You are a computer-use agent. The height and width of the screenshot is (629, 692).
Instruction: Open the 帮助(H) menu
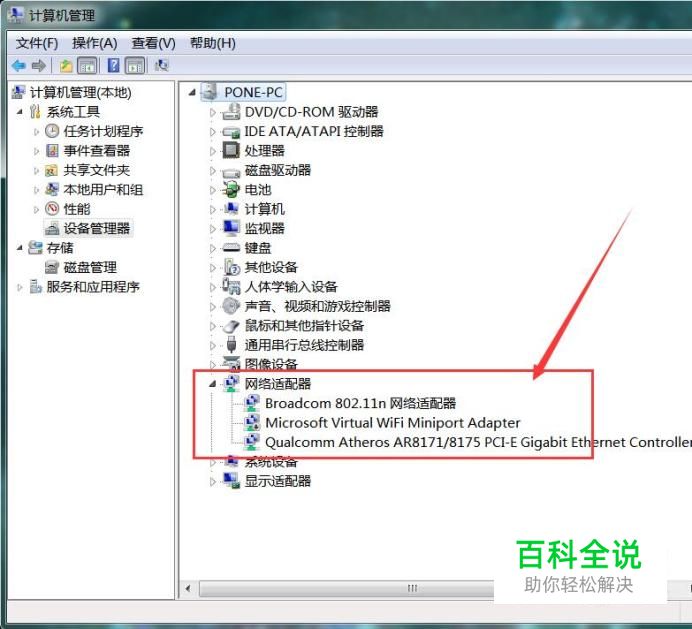click(212, 43)
